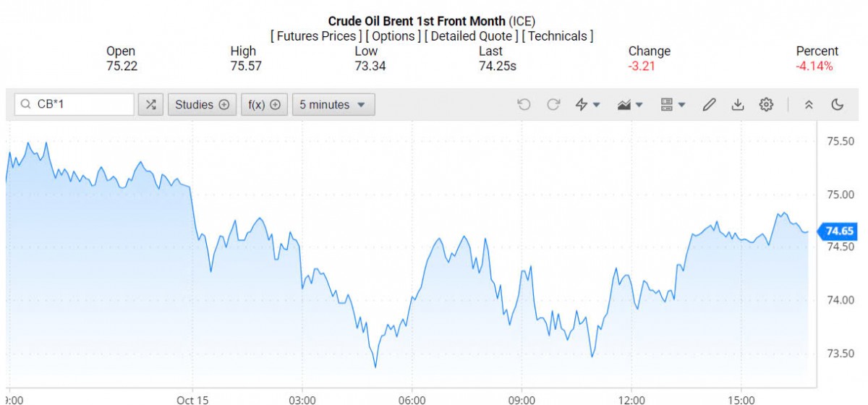Expand the 5 minutes interval dropdown
868x405 pixels.
click(x=333, y=105)
